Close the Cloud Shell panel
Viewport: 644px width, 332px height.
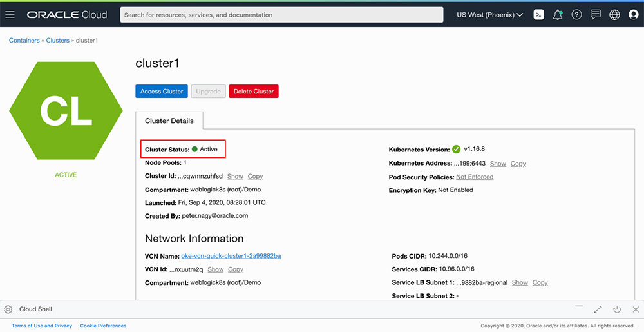point(636,309)
